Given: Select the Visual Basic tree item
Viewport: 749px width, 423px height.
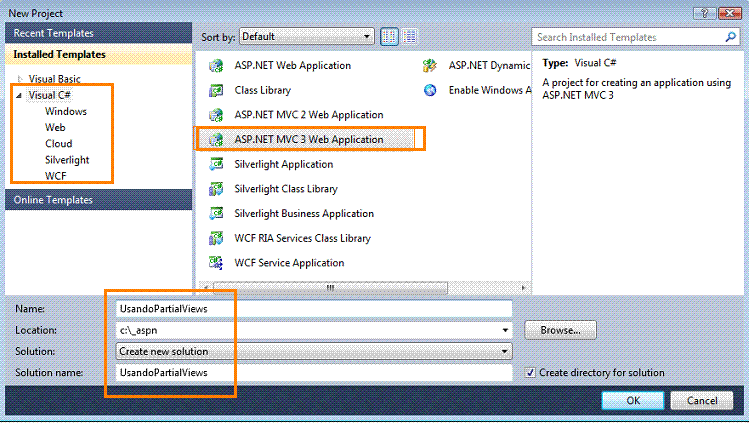Looking at the screenshot, I should [x=54, y=79].
